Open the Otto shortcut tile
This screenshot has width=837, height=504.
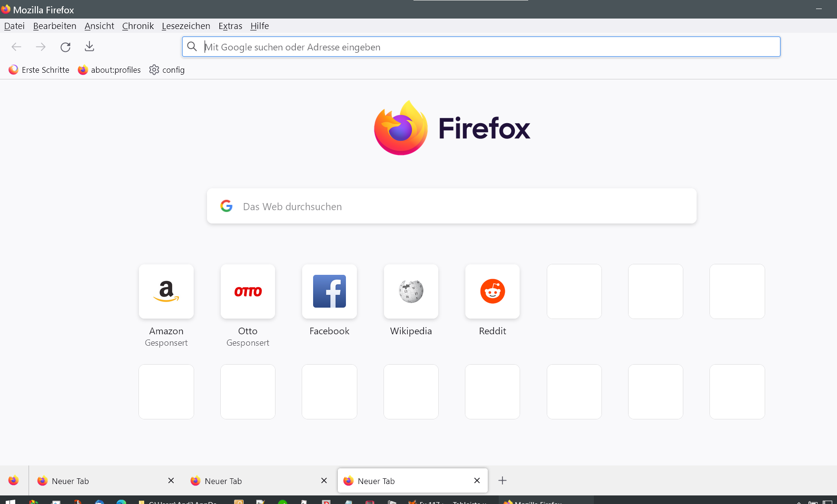[x=248, y=291]
